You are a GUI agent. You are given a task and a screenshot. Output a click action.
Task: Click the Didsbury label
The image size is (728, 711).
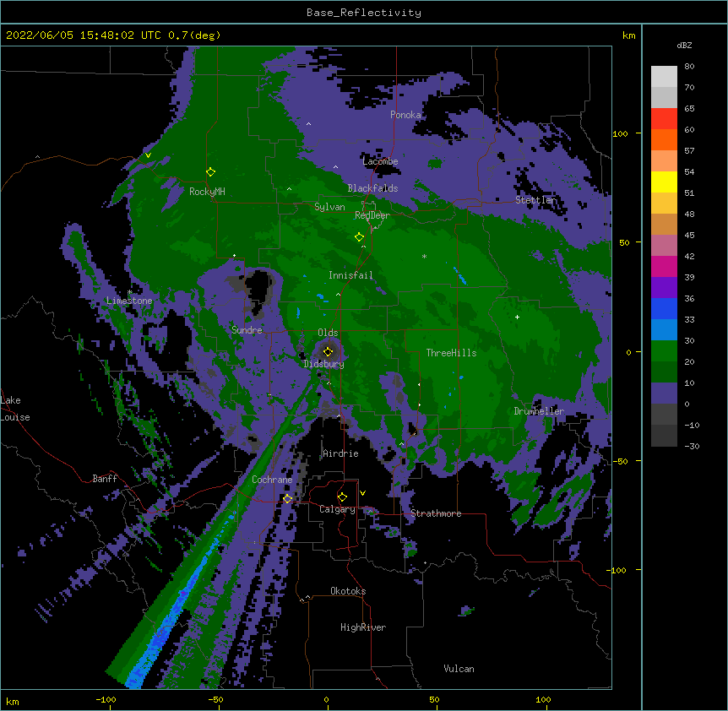click(324, 364)
